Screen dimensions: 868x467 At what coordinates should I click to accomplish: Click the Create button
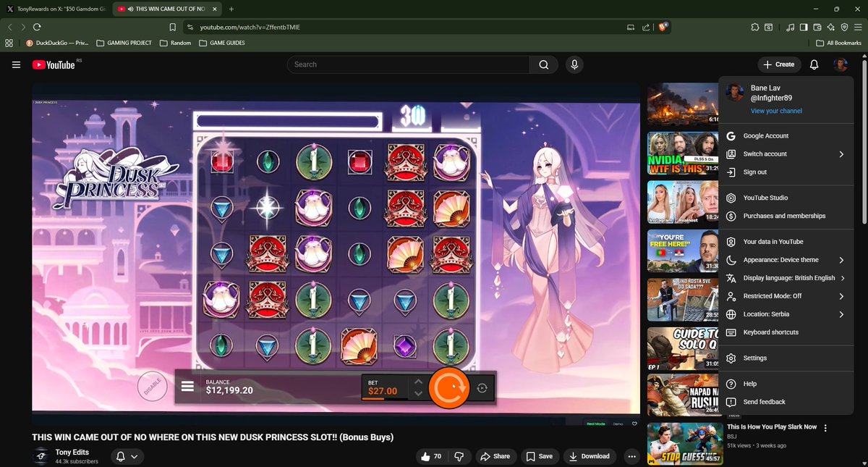click(779, 64)
